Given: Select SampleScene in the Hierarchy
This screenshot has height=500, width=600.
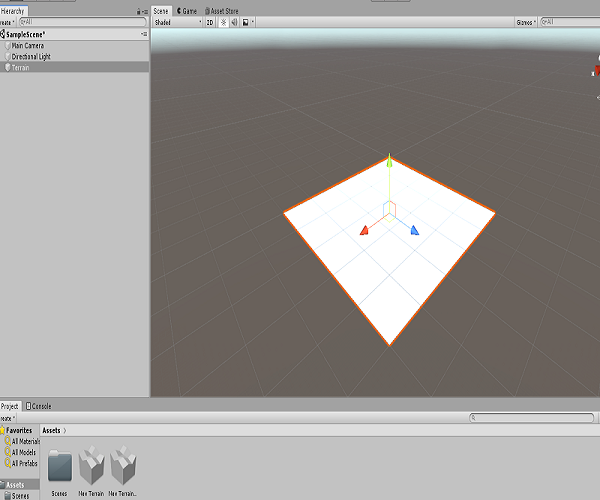Looking at the screenshot, I should click(x=75, y=34).
